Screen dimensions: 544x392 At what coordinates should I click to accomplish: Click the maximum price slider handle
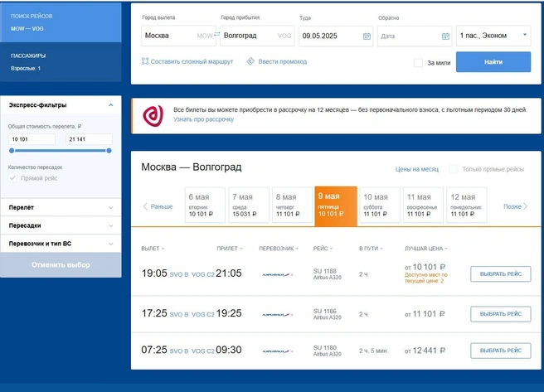coord(109,151)
